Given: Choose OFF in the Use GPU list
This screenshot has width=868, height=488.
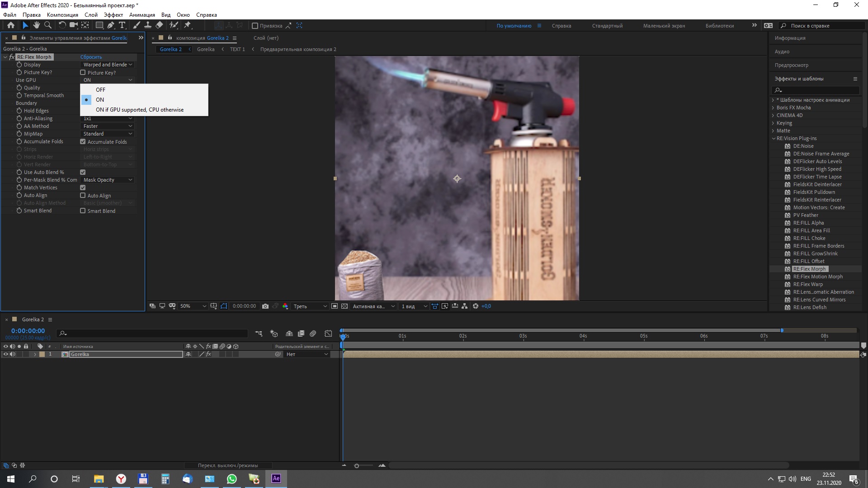Looking at the screenshot, I should coord(144,89).
